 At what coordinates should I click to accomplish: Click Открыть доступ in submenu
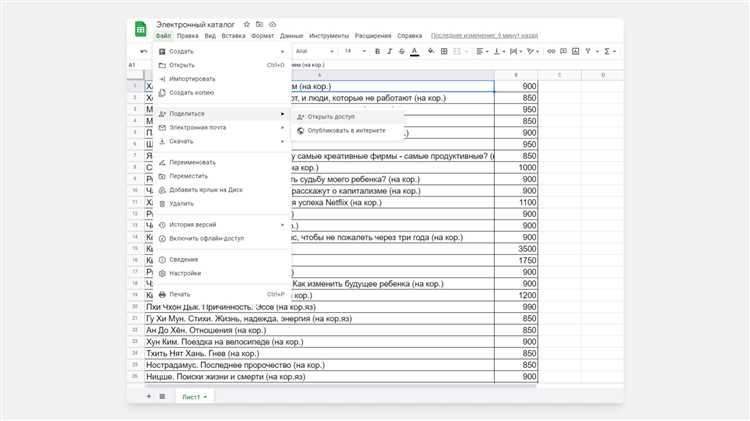[x=348, y=117]
